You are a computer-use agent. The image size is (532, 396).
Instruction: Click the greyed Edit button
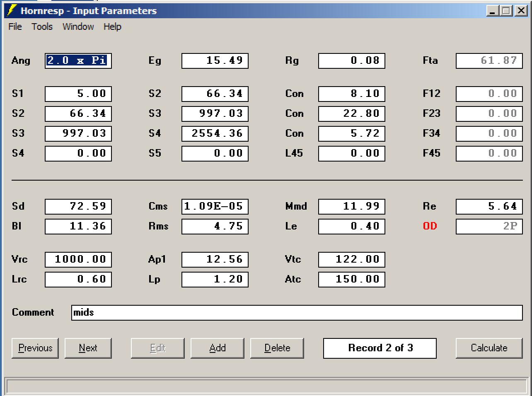158,348
